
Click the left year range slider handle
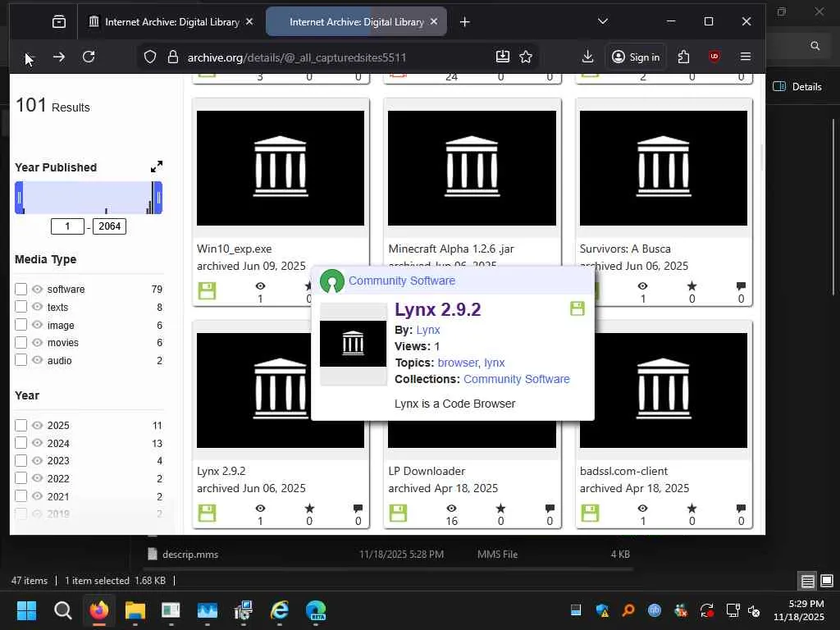tap(20, 198)
